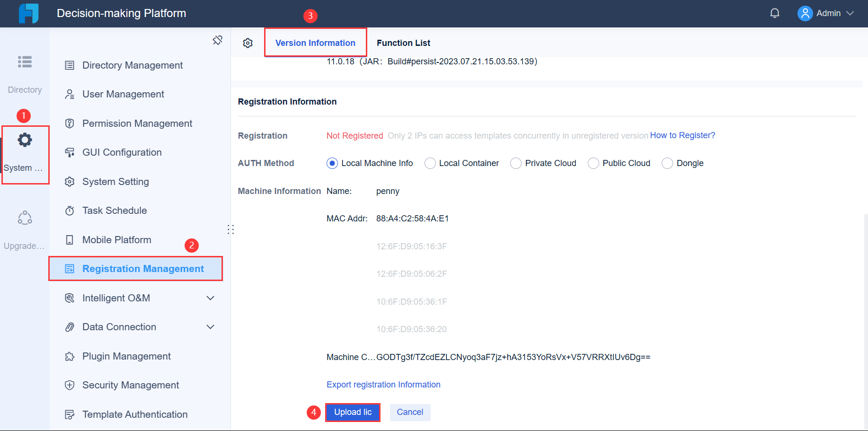Viewport: 868px width, 431px height.
Task: Open Permission Management settings
Action: tap(137, 123)
